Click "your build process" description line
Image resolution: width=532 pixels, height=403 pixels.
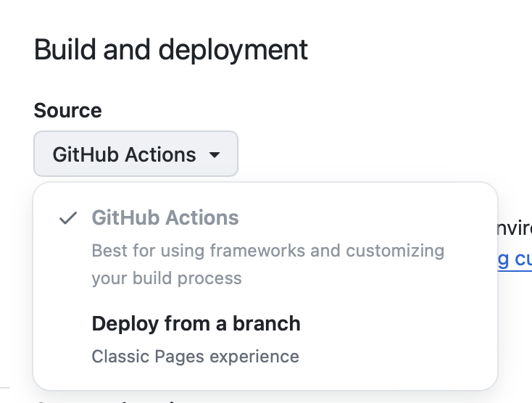click(x=166, y=278)
